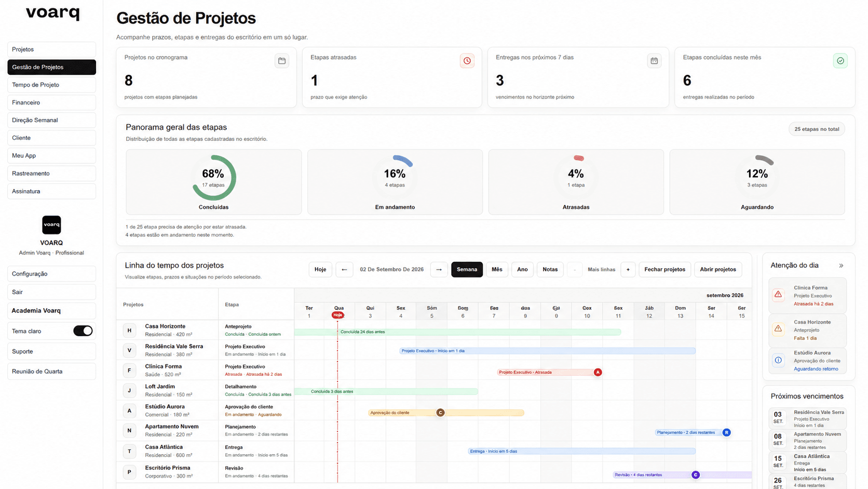The image size is (868, 489).
Task: Open Reunião de Quarta
Action: pyautogui.click(x=51, y=372)
